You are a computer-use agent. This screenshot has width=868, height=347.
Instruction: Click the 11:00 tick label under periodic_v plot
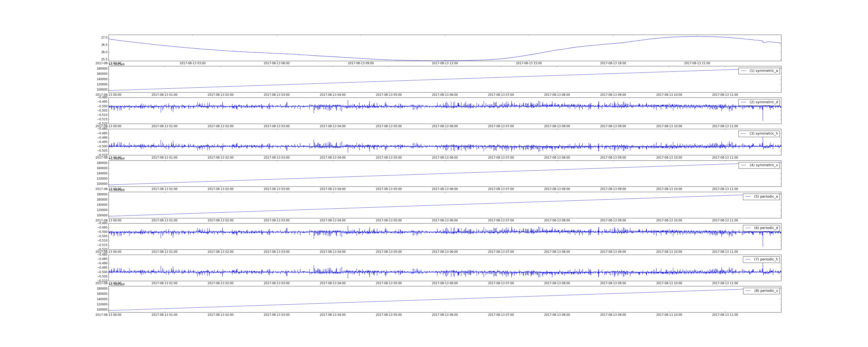click(x=725, y=315)
